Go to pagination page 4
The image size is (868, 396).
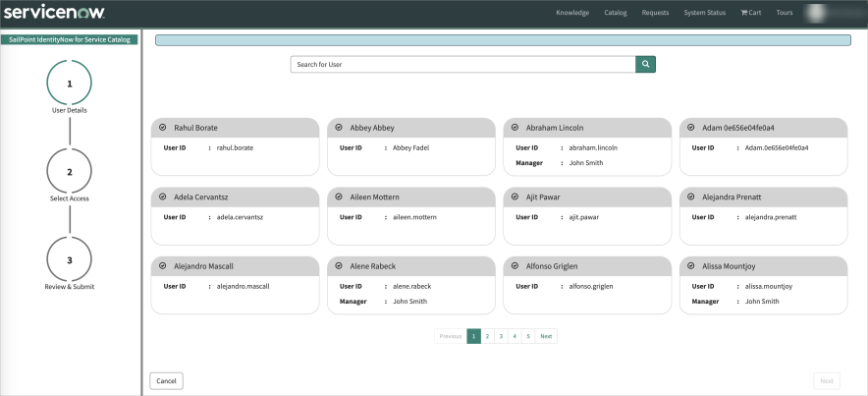(x=515, y=336)
